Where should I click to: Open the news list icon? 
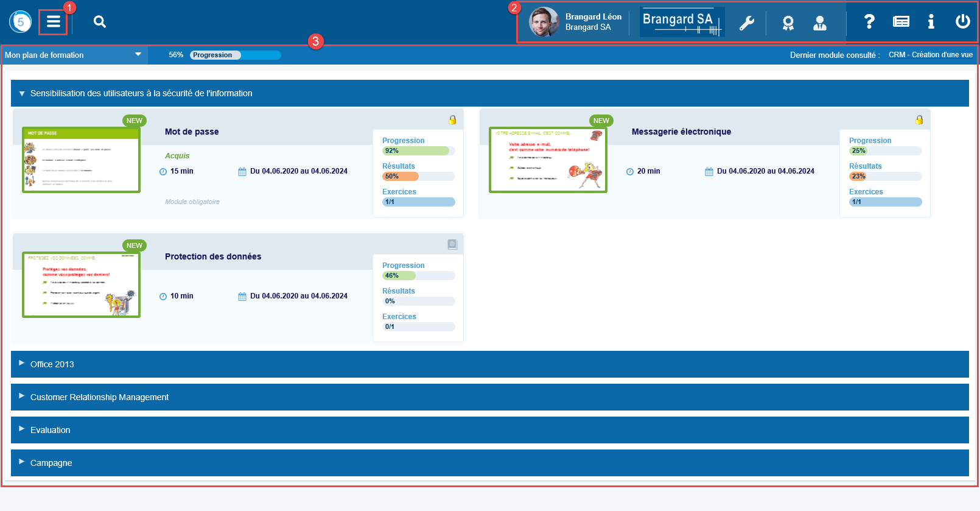[901, 22]
